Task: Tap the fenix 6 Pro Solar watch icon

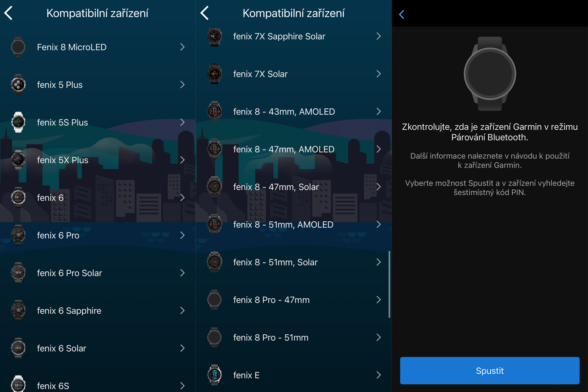Action: click(18, 273)
